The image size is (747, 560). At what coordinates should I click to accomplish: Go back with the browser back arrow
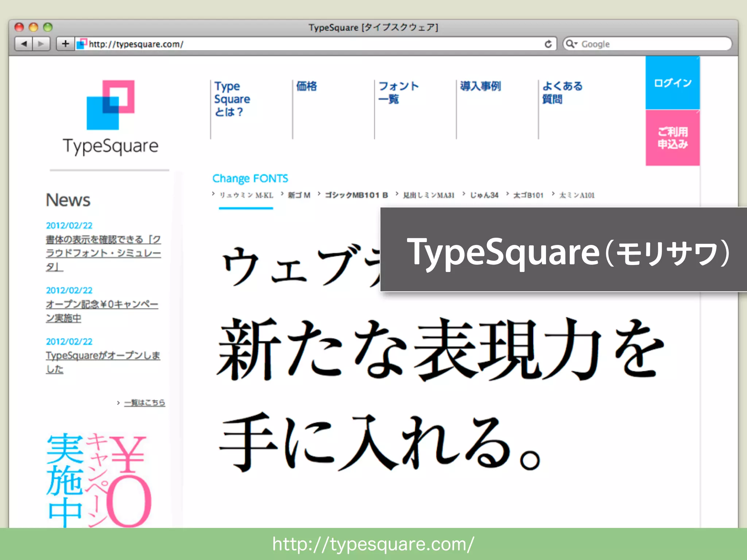click(x=24, y=44)
